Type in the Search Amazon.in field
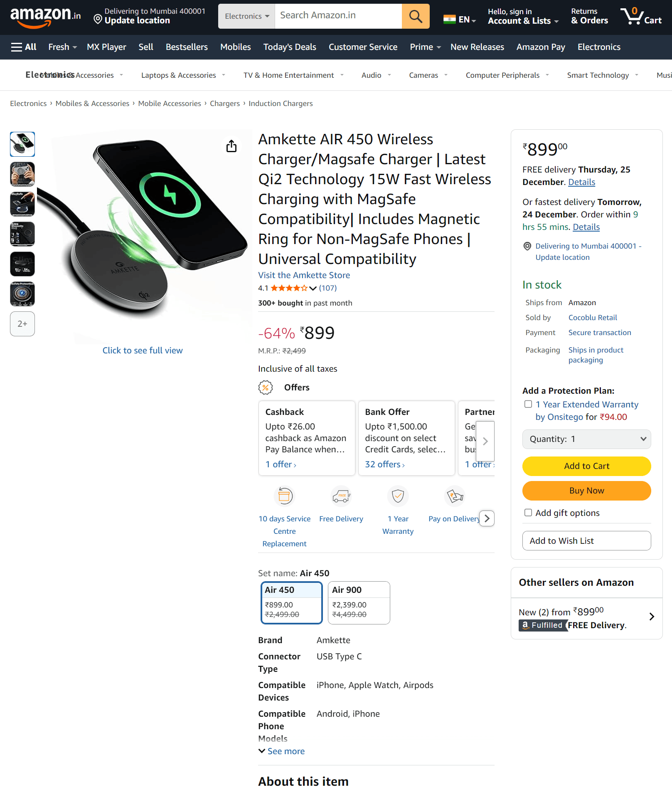The width and height of the screenshot is (672, 787). point(338,16)
